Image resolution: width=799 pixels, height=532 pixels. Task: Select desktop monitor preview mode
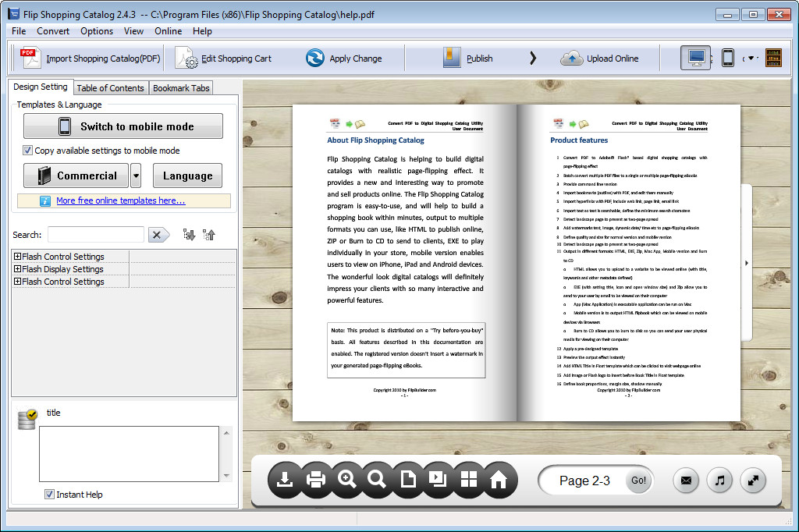pos(695,58)
